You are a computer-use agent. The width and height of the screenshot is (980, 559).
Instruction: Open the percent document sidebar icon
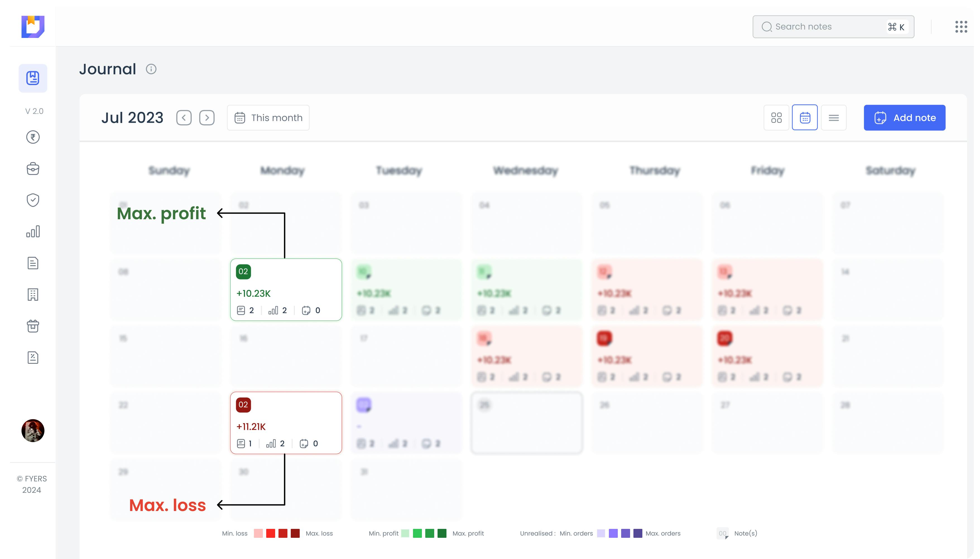[33, 357]
